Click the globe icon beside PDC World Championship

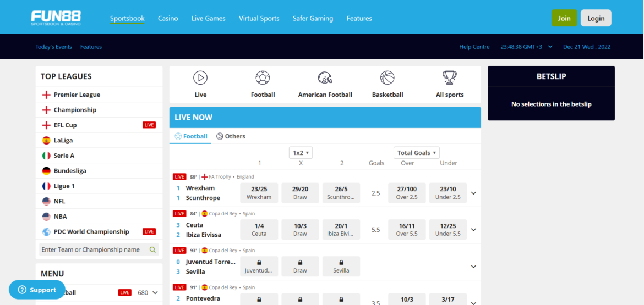tap(46, 232)
